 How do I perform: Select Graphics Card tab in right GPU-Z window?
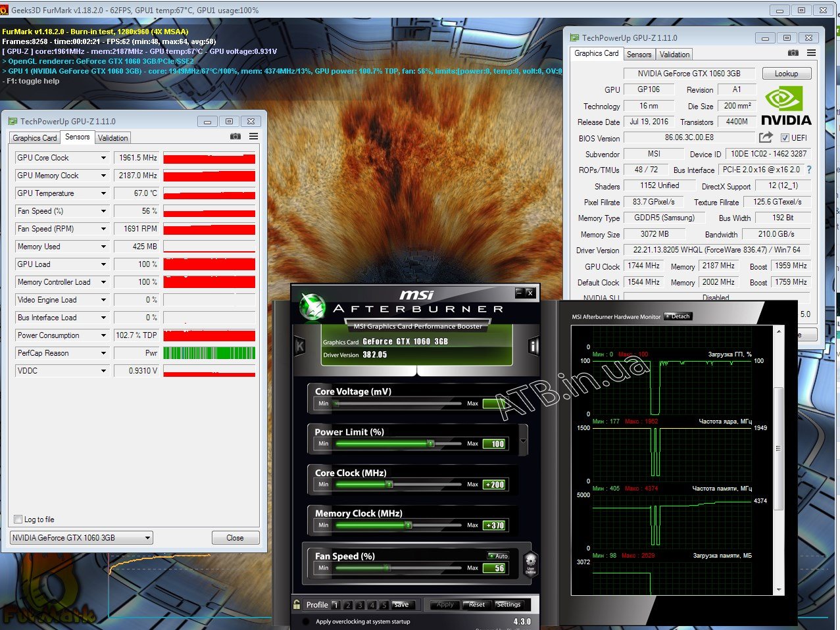click(597, 53)
